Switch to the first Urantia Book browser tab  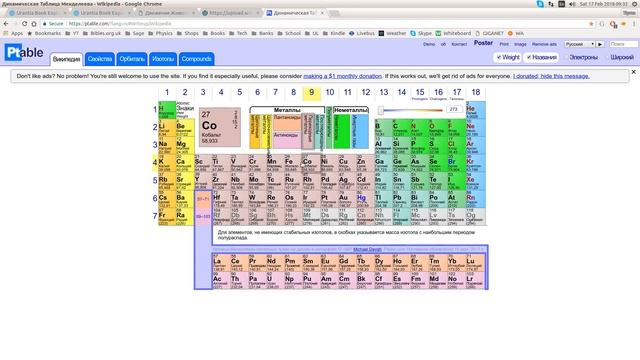(37, 13)
